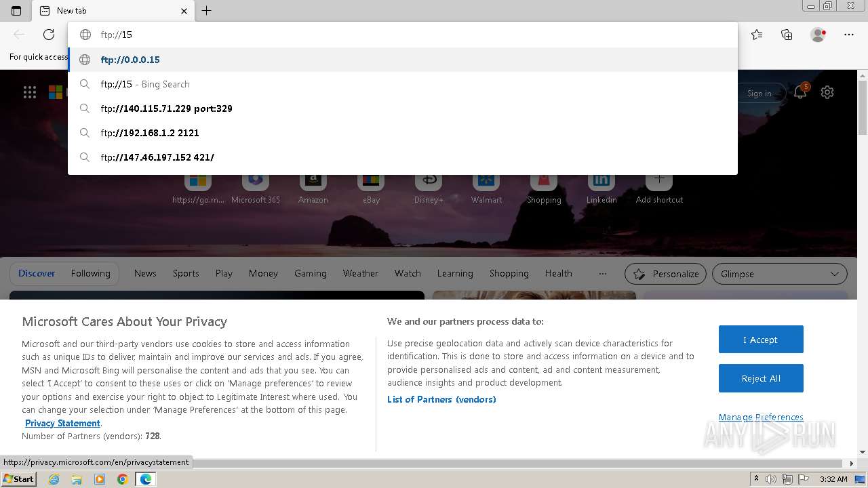This screenshot has width=868, height=488.
Task: Open the LinkedIn shortcut tile
Action: 601,188
